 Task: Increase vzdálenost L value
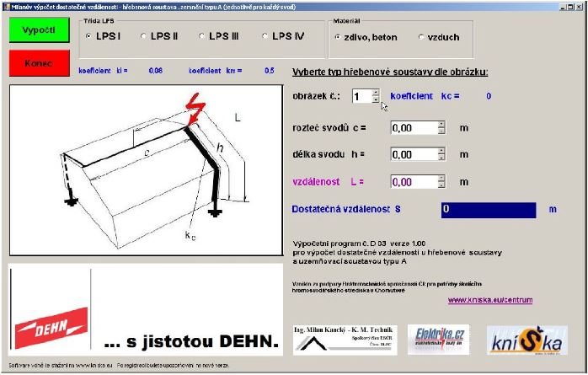pos(441,179)
